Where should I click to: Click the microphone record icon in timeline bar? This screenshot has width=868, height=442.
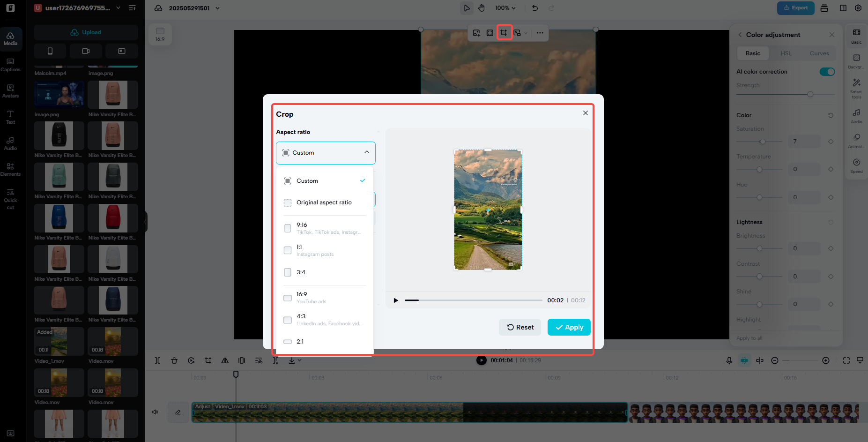(729, 360)
